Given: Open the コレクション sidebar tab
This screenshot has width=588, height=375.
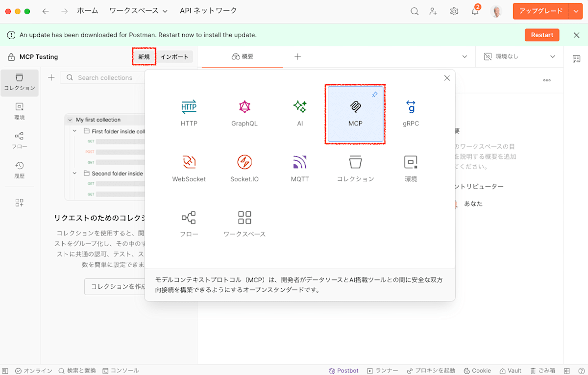Looking at the screenshot, I should [20, 82].
